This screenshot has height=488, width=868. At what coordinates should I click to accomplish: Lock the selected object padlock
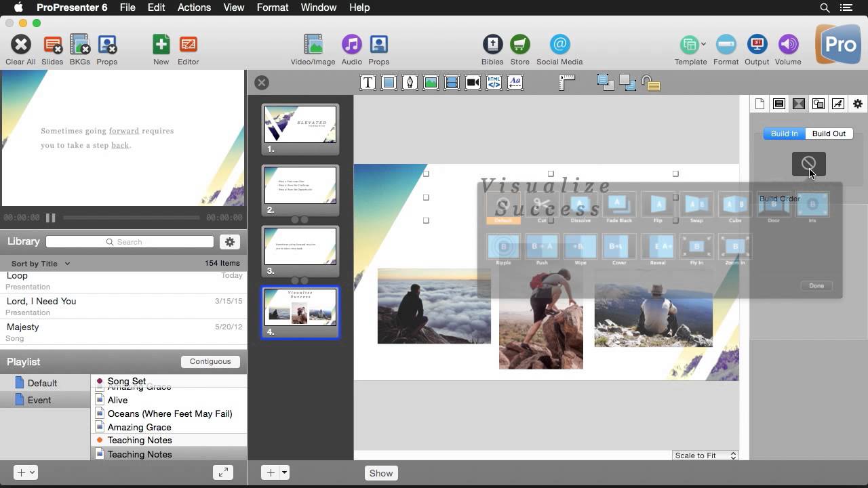[650, 83]
